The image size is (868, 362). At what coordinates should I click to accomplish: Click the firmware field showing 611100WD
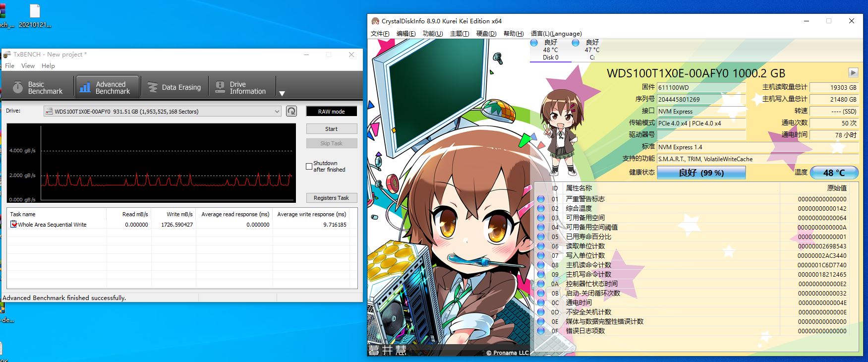click(701, 87)
